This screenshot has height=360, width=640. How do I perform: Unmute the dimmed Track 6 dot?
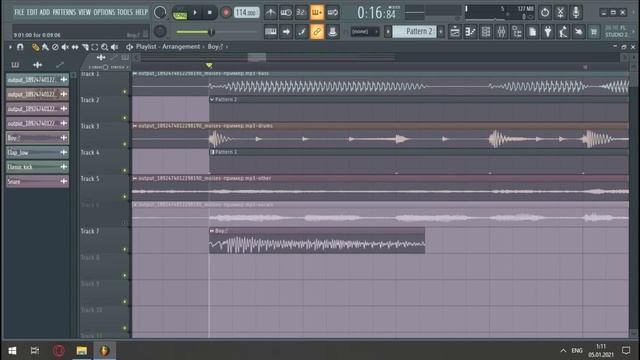[x=125, y=223]
